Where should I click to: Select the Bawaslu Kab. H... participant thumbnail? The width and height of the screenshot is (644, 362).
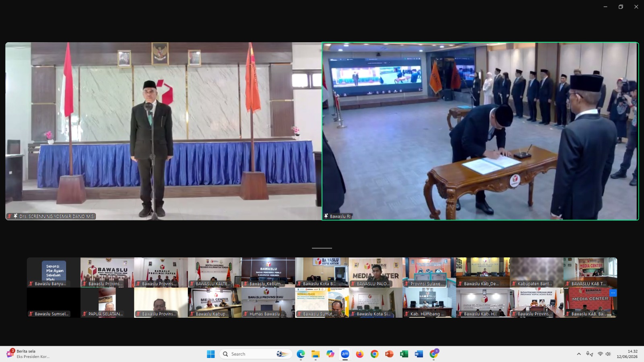pos(483,302)
